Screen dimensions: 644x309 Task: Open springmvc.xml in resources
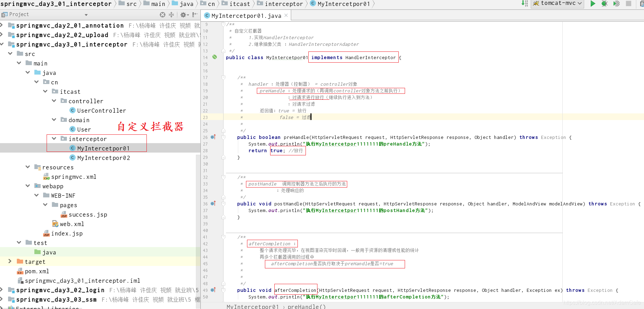(x=70, y=177)
